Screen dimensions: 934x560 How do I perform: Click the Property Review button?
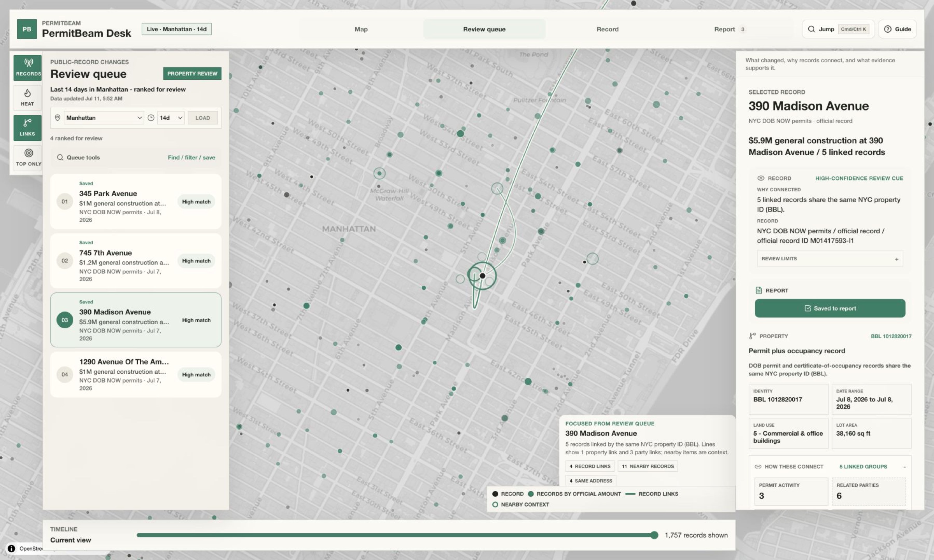click(x=192, y=73)
